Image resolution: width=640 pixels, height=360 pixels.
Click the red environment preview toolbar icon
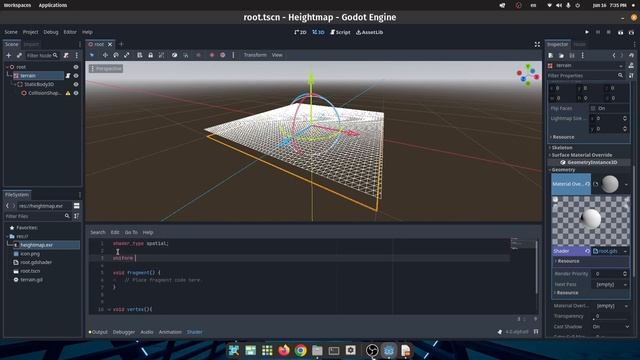[223, 55]
